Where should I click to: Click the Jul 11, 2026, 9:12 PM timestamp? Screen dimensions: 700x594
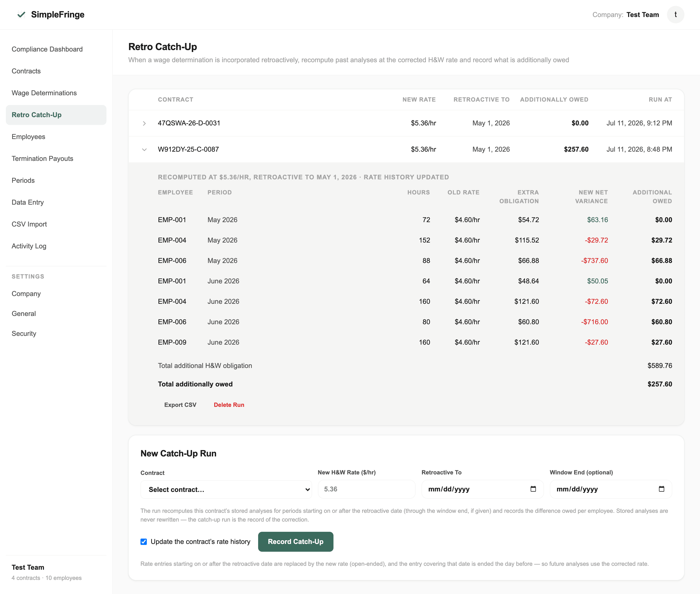click(x=639, y=123)
